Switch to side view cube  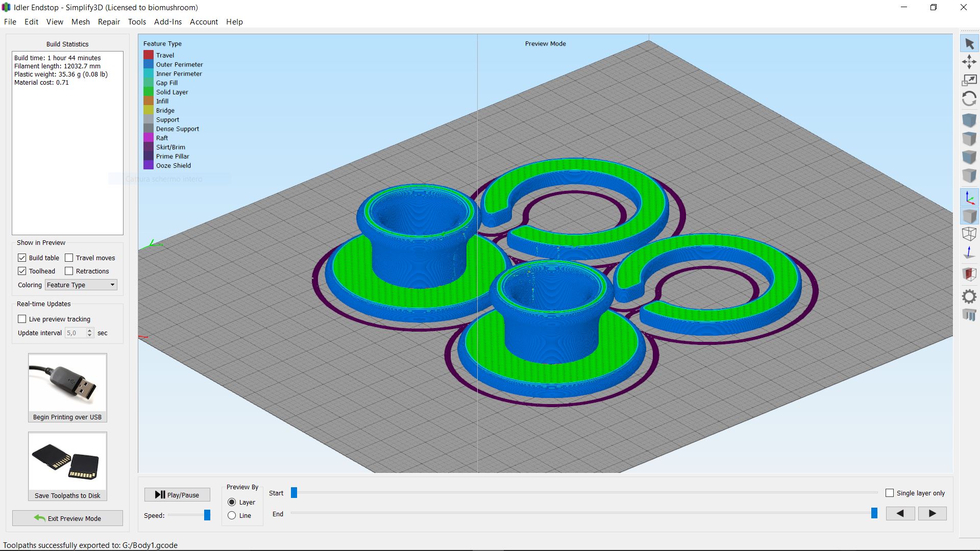pyautogui.click(x=969, y=176)
